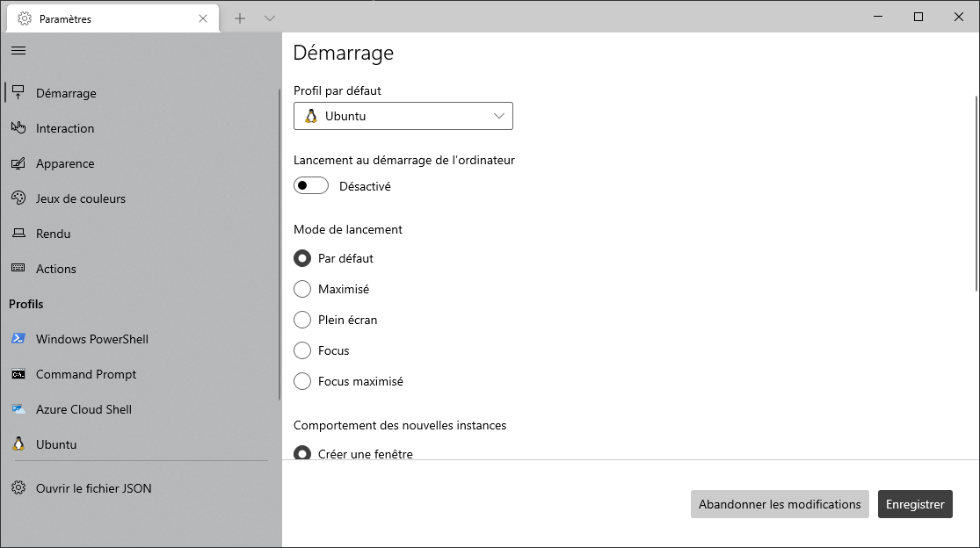Click the gear icon on the Paramètres tab
980x548 pixels.
tap(25, 18)
